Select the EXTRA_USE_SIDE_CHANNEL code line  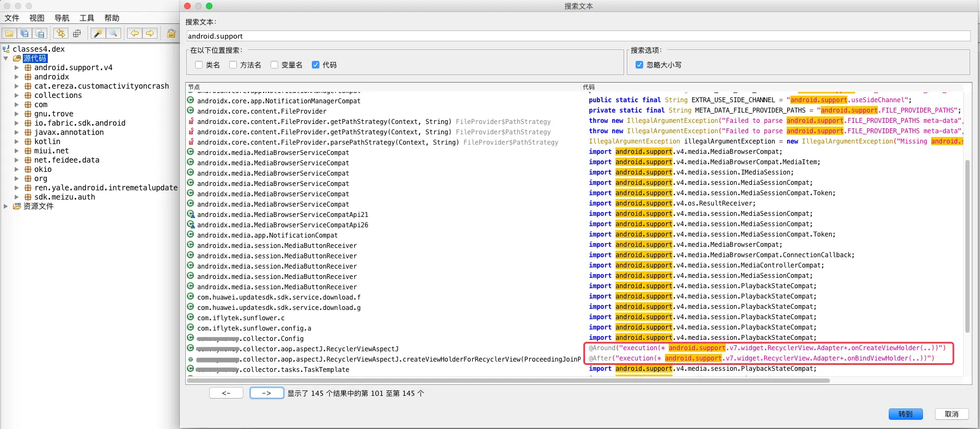[750, 100]
